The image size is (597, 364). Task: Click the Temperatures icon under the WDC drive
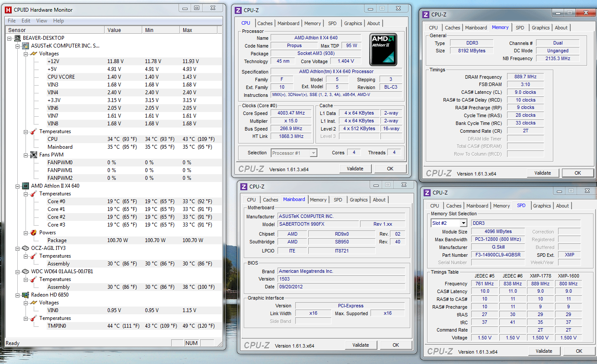34,279
